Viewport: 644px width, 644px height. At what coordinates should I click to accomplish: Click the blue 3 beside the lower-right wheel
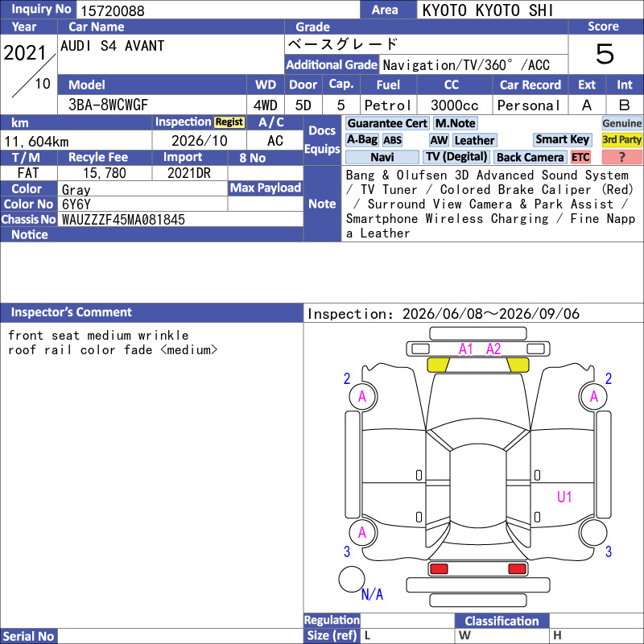coord(609,551)
